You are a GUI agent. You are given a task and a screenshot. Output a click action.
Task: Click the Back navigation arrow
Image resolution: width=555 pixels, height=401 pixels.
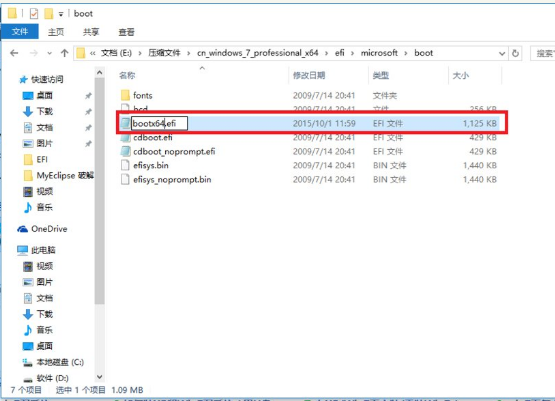14,53
